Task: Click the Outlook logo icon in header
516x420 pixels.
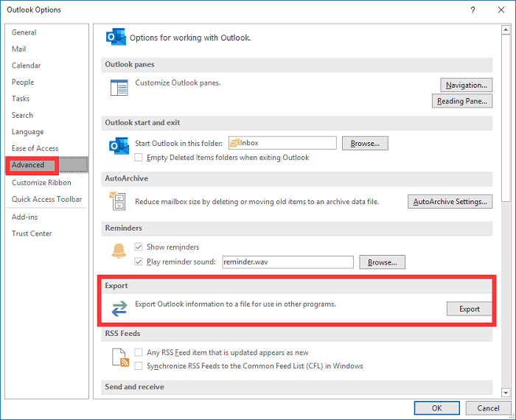Action: coord(116,38)
